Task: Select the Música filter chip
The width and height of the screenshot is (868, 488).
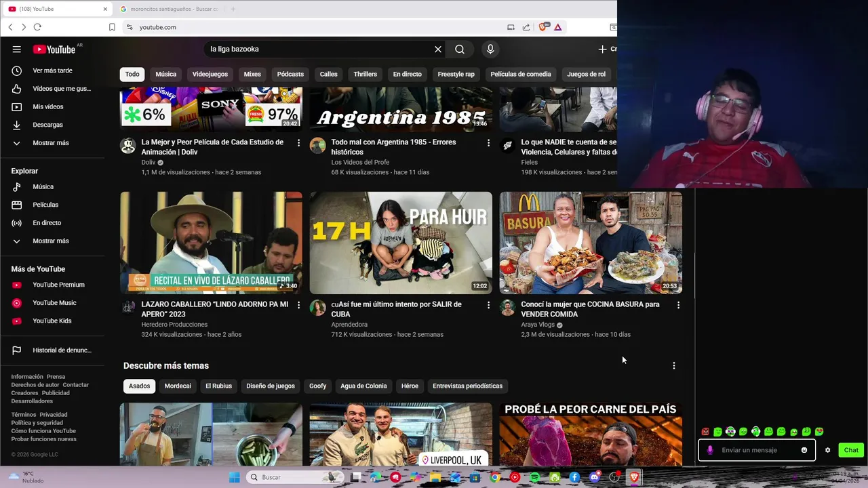Action: click(165, 74)
